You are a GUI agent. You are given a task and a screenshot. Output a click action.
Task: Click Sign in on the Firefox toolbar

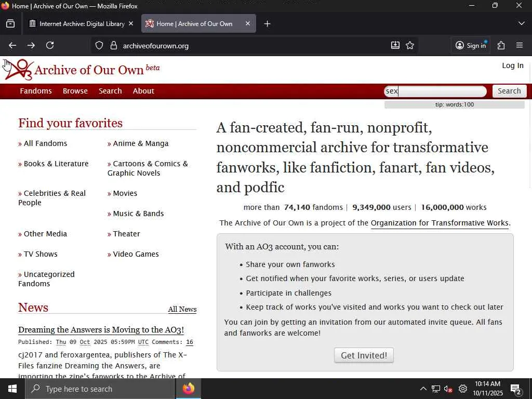click(x=470, y=46)
